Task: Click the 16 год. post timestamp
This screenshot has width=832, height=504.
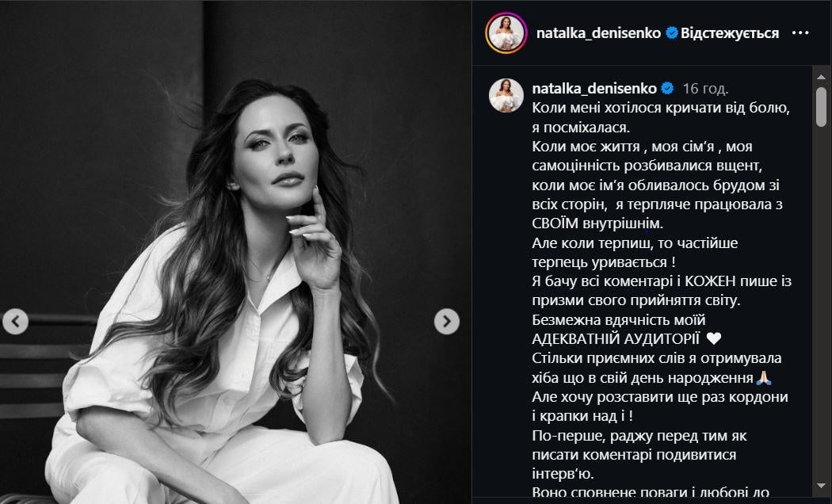Action: 706,88
